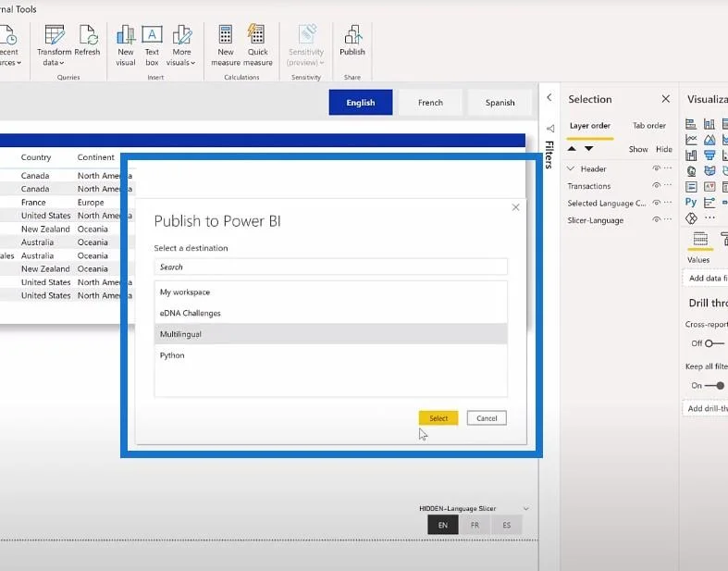The image size is (728, 571).
Task: Sort the table by the Country header
Action: (36, 157)
